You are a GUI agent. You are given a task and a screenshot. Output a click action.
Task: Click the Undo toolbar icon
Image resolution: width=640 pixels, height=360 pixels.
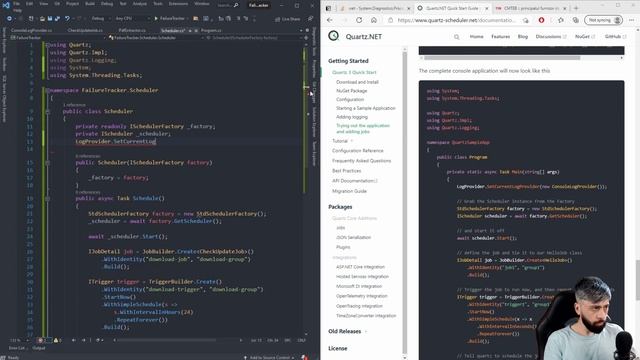[x=67, y=19]
